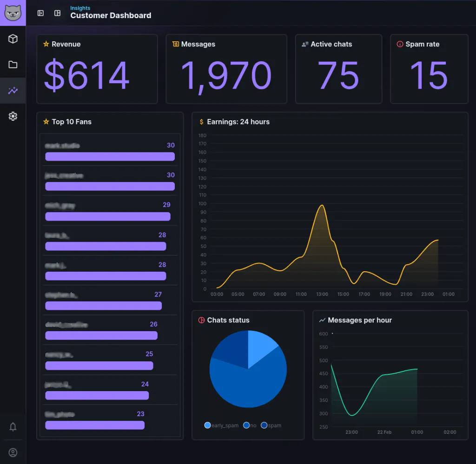Screen dimensions: 476x464
Task: Click the 15 spam rate value
Action: 429,75
